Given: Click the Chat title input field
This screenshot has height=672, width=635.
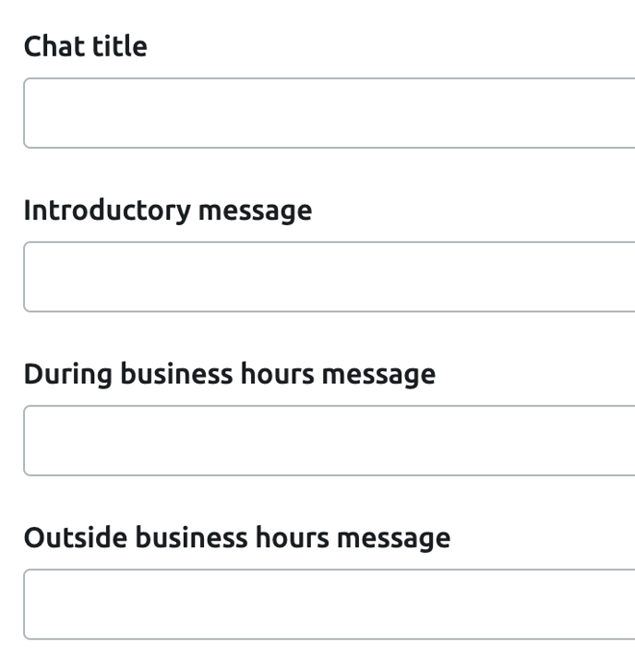Looking at the screenshot, I should (329, 113).
